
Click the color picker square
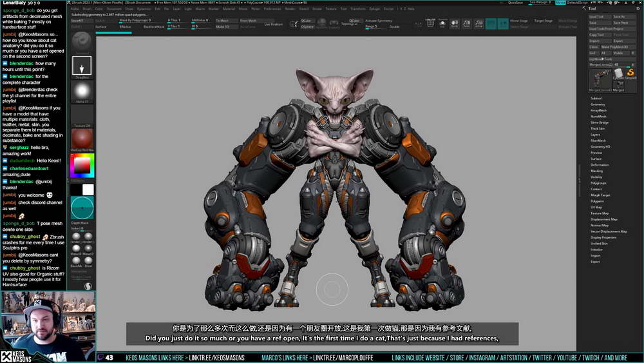[x=82, y=166]
